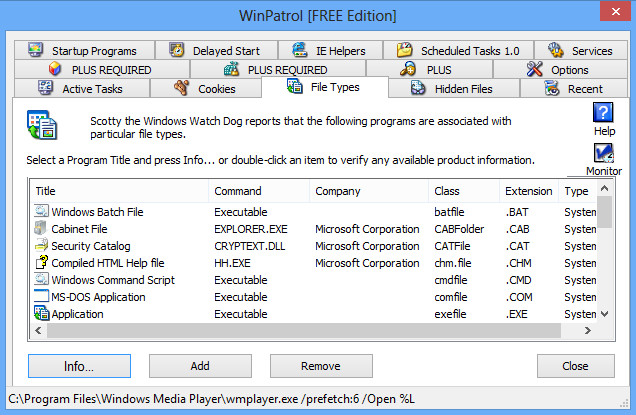Click the EXPLORER.EXE command cell
Viewport: 636px width, 415px height.
[251, 229]
